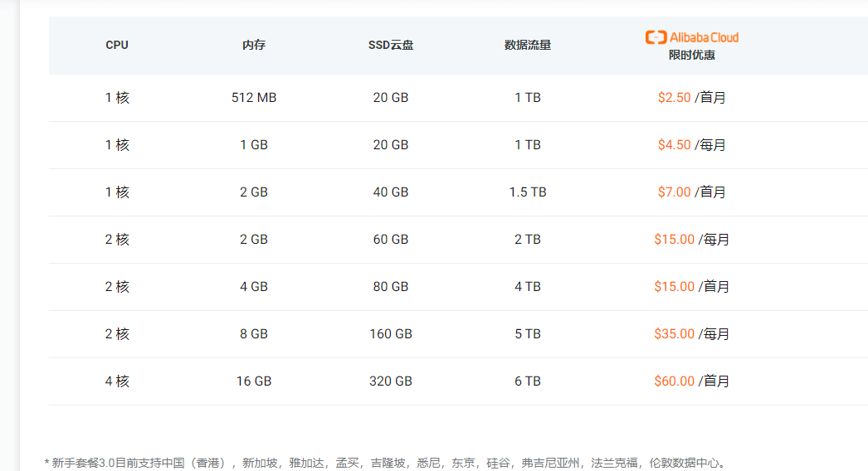This screenshot has height=471, width=868.
Task: Click the $2.50 first month price
Action: 674,98
